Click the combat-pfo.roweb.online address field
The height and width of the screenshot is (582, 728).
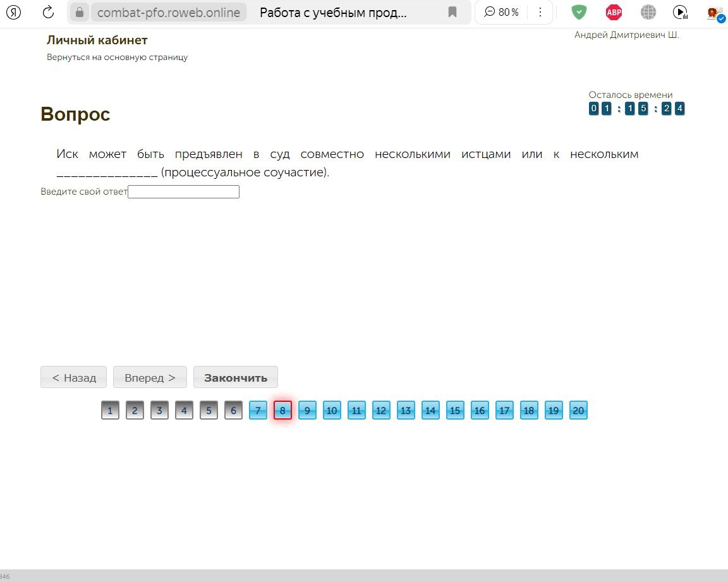pyautogui.click(x=169, y=13)
